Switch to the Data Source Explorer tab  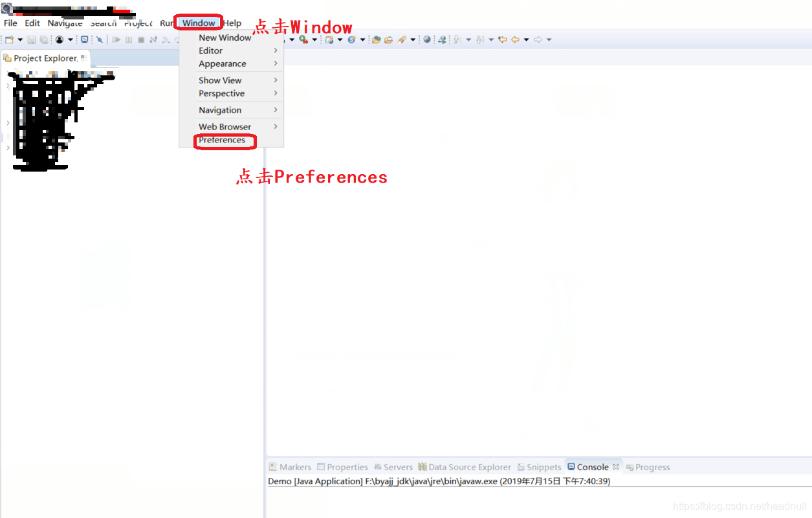click(x=465, y=467)
